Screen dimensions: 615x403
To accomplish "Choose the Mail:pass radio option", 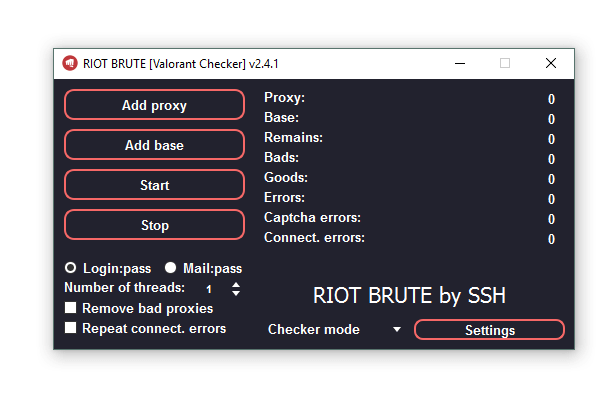I will [171, 268].
